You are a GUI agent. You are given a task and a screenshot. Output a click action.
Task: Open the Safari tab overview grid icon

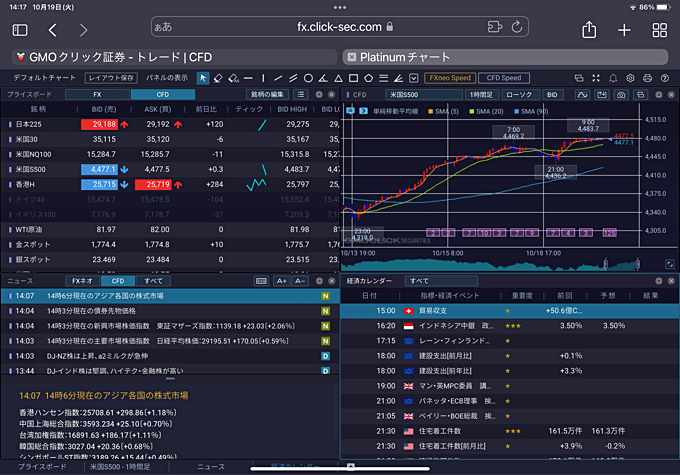[x=660, y=30]
